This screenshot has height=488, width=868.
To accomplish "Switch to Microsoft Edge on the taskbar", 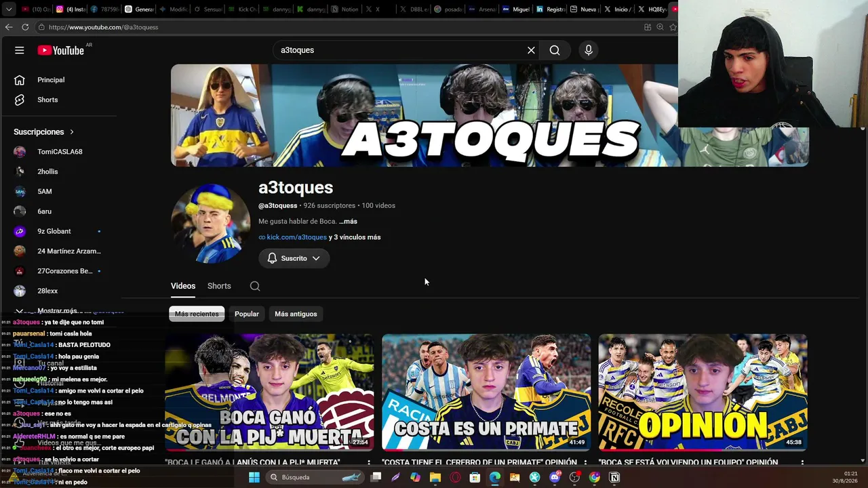I will tap(495, 477).
